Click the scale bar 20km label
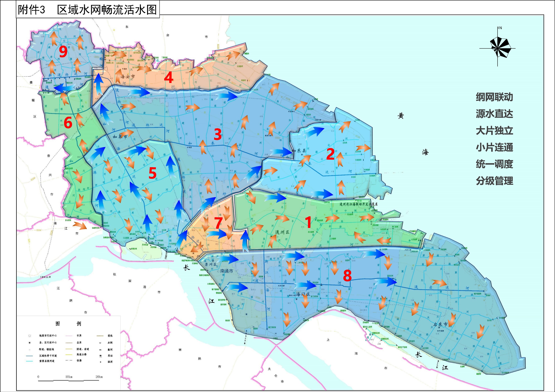Viewport: 555px width, 392px height. [x=99, y=377]
